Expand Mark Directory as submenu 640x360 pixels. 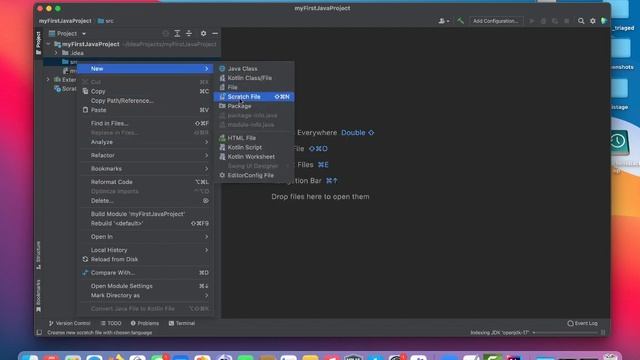click(145, 296)
